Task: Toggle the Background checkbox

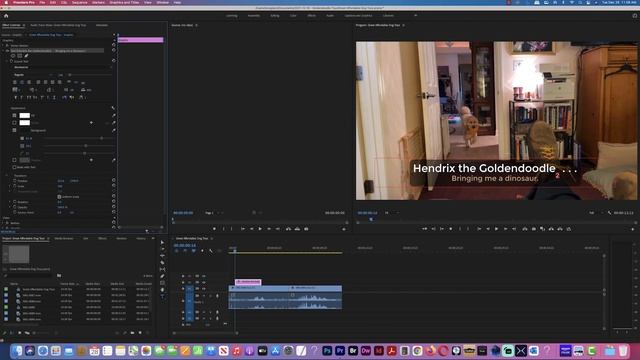Action: tap(14, 130)
